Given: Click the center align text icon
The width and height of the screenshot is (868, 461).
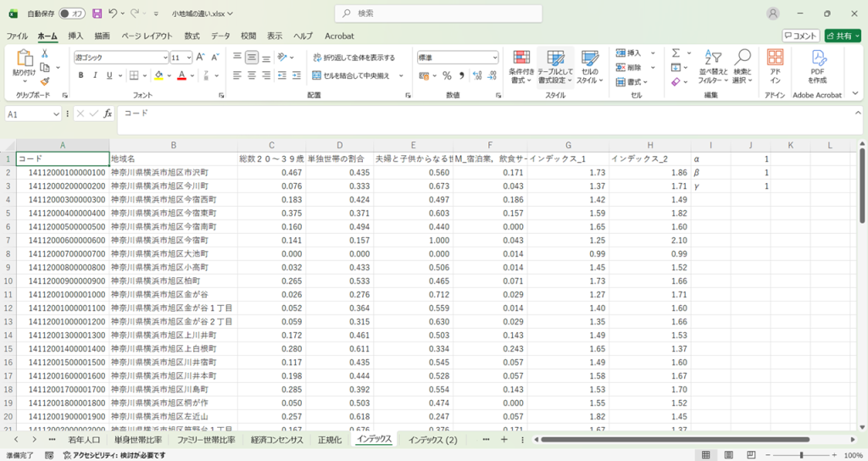Looking at the screenshot, I should [252, 75].
